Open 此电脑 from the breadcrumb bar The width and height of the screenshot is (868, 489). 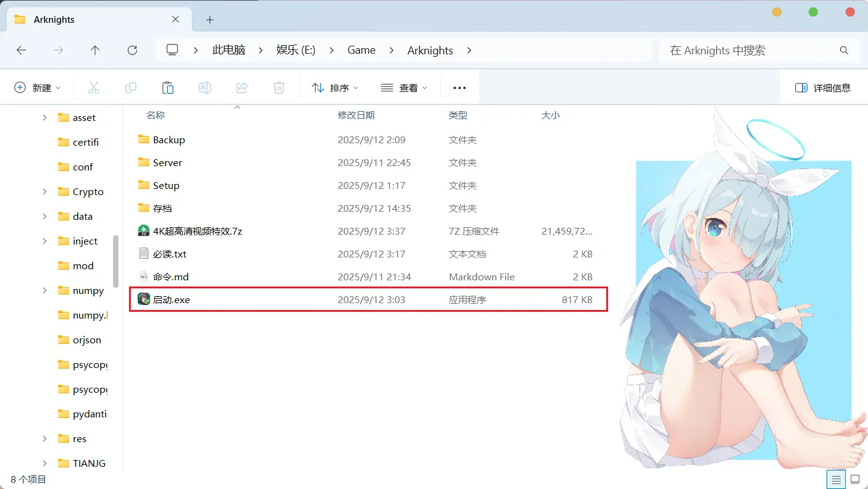click(x=228, y=50)
